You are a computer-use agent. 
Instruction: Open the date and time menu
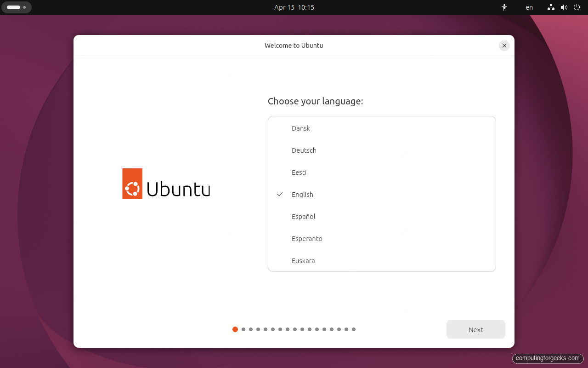294,7
